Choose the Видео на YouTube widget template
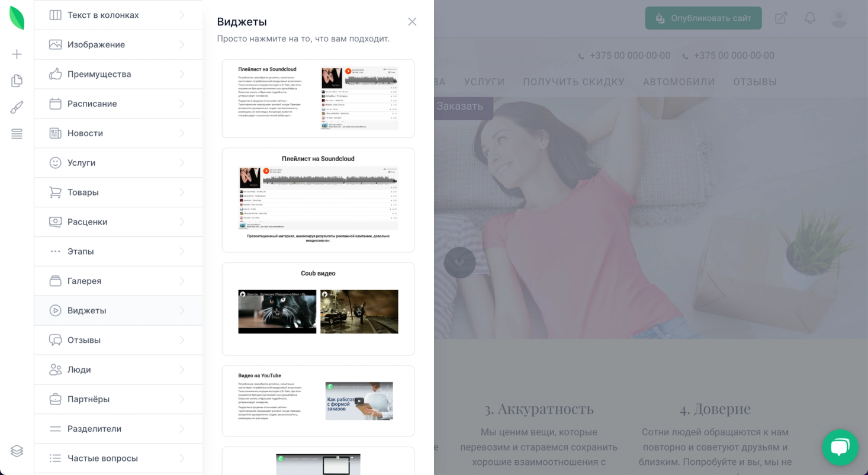This screenshot has height=475, width=868. (318, 401)
